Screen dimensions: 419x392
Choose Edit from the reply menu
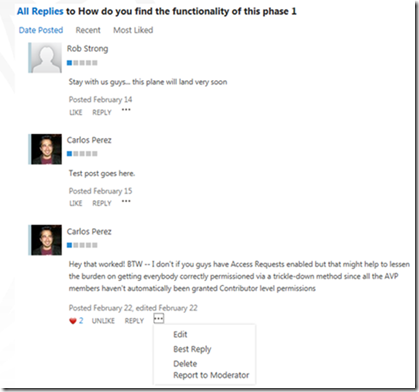coord(180,334)
